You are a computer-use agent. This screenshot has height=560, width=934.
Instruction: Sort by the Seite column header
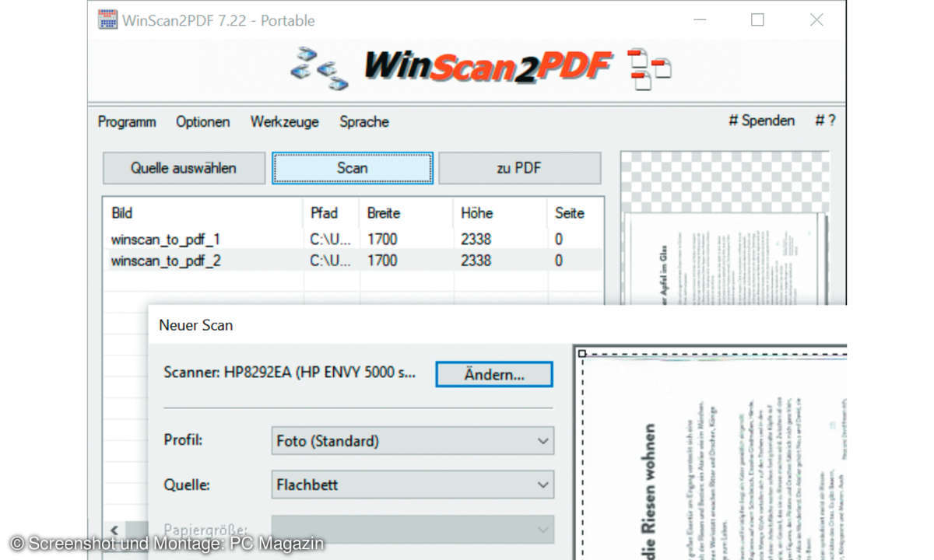(574, 213)
